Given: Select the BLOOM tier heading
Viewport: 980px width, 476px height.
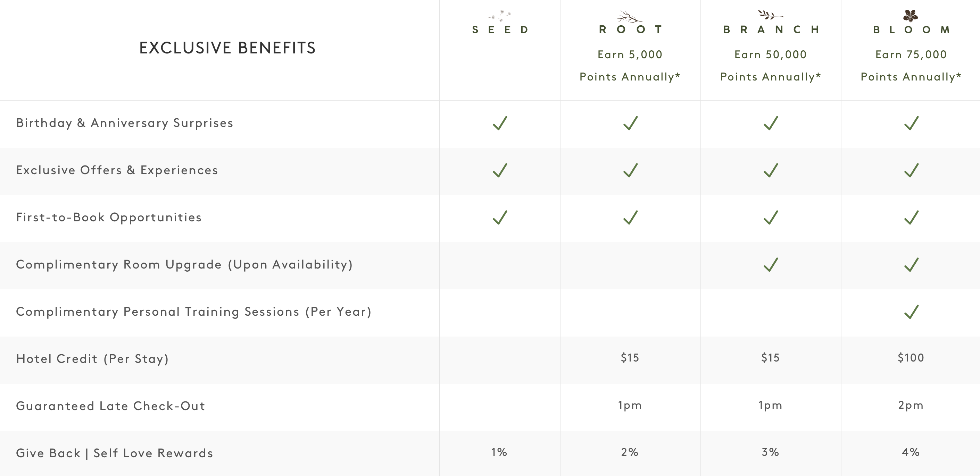Looking at the screenshot, I should (x=911, y=29).
